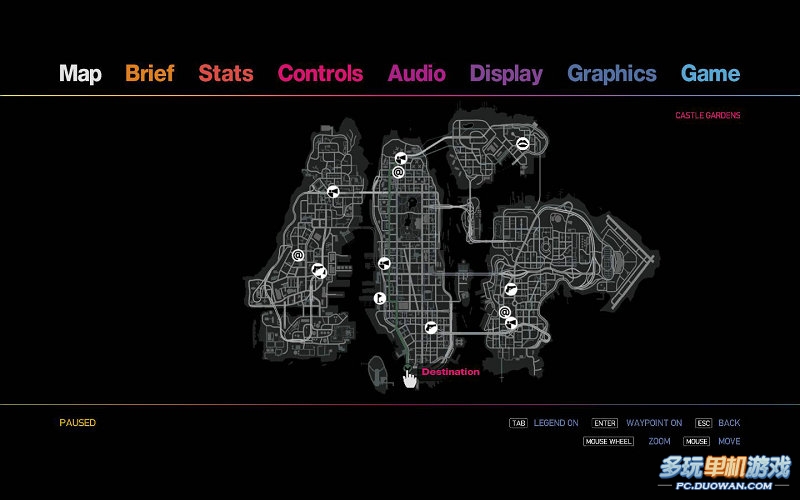The image size is (800, 500).
Task: Select the pistol gun shop icon in Broker
Action: (510, 289)
